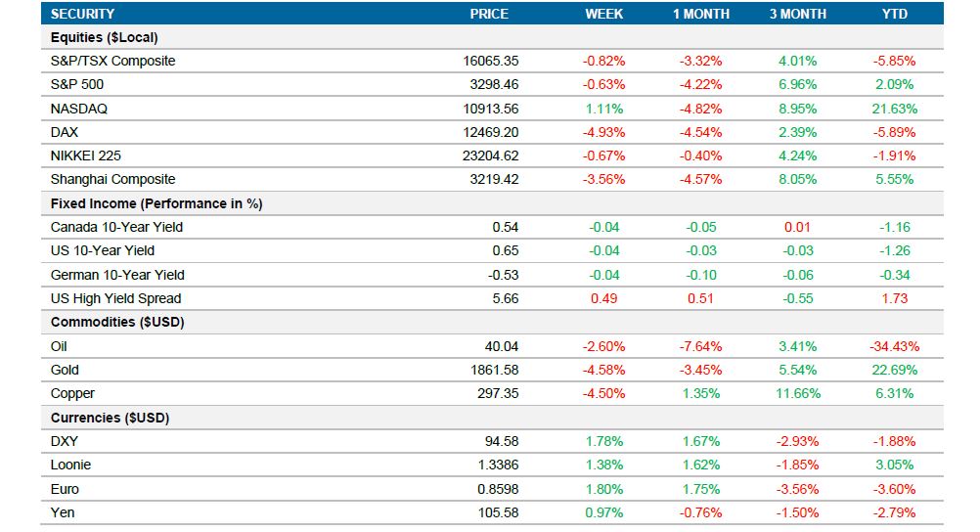This screenshot has height=532, width=980.
Task: Click Gold weekly value -4.58%
Action: pyautogui.click(x=603, y=370)
